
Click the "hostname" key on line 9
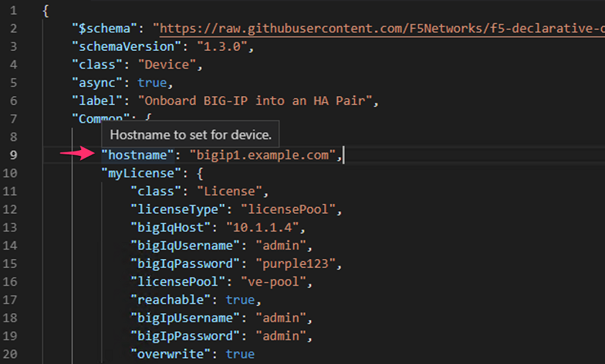click(138, 155)
